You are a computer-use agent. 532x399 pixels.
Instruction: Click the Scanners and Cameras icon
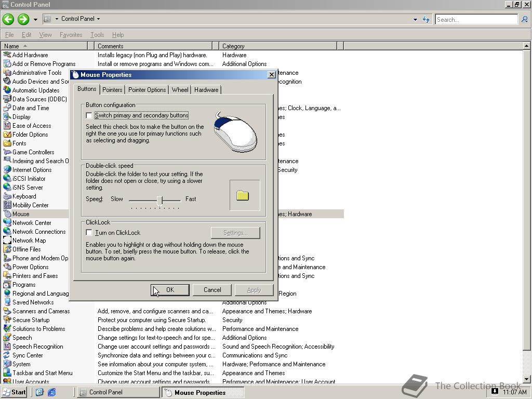tap(7, 311)
